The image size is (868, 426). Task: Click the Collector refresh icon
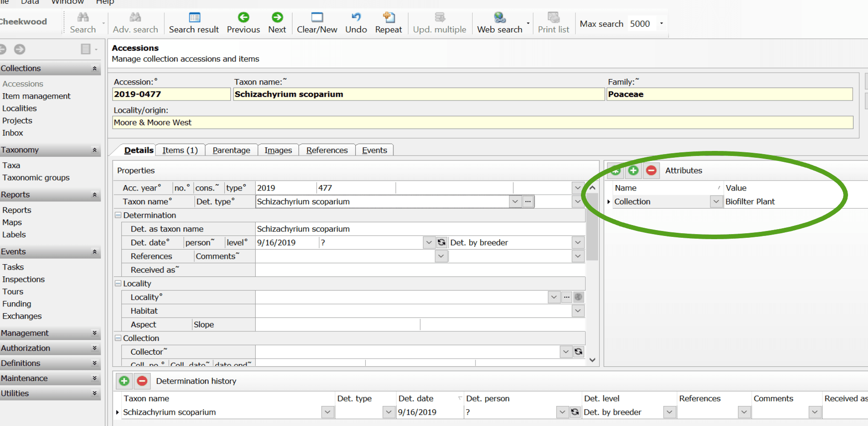(x=578, y=351)
